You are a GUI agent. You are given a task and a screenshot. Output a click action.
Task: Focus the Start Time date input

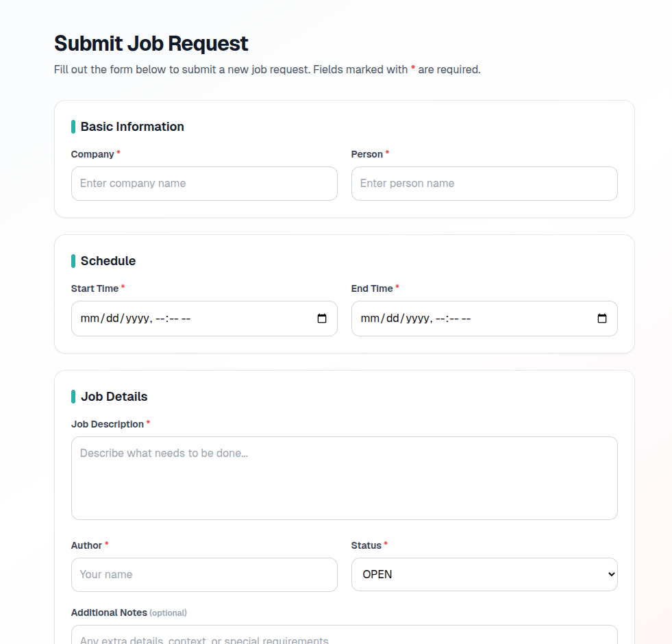pyautogui.click(x=192, y=318)
